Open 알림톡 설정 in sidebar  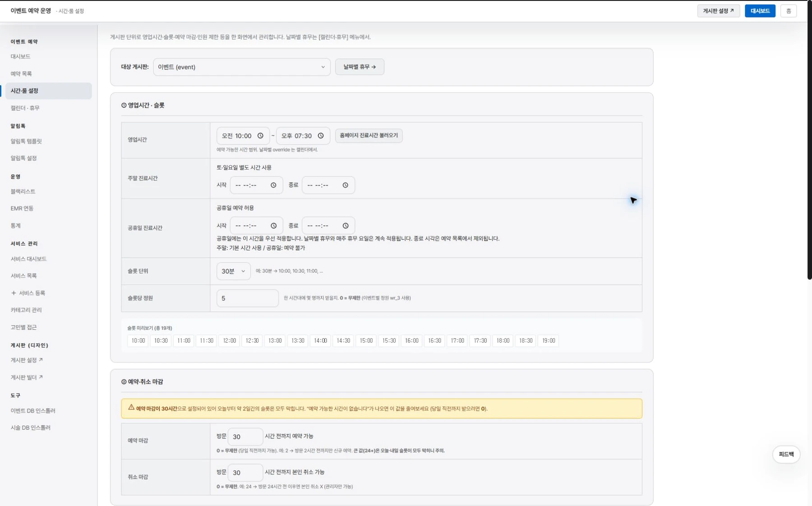23,158
